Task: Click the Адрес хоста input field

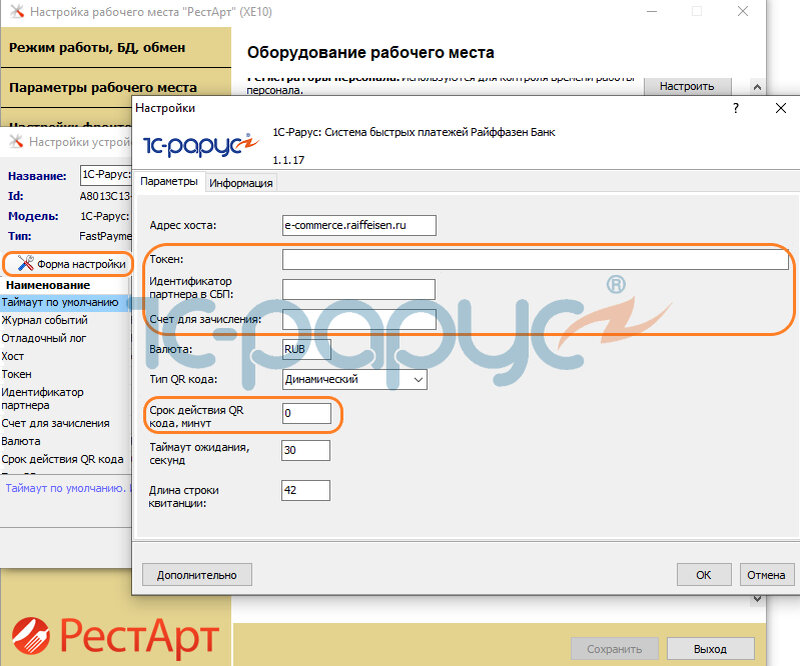Action: tap(359, 225)
